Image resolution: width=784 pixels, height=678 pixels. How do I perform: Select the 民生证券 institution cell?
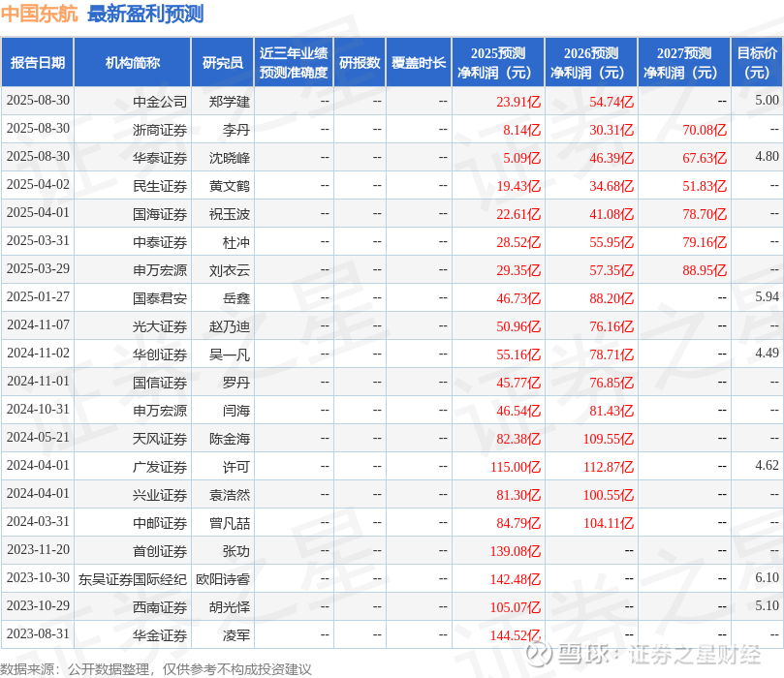tap(133, 186)
